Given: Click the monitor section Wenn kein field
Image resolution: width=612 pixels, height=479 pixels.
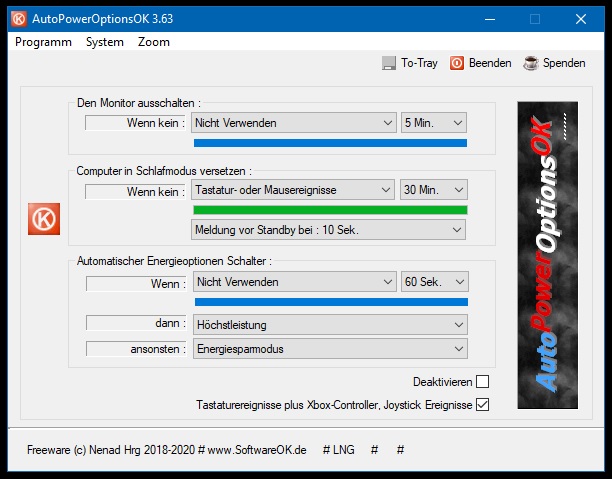Looking at the screenshot, I should click(x=135, y=123).
